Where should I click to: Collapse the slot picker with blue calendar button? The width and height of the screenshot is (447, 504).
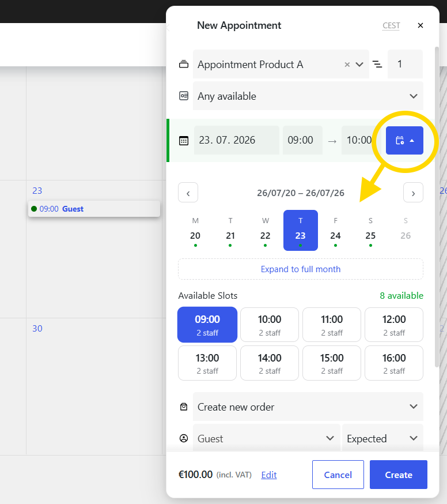(x=404, y=141)
